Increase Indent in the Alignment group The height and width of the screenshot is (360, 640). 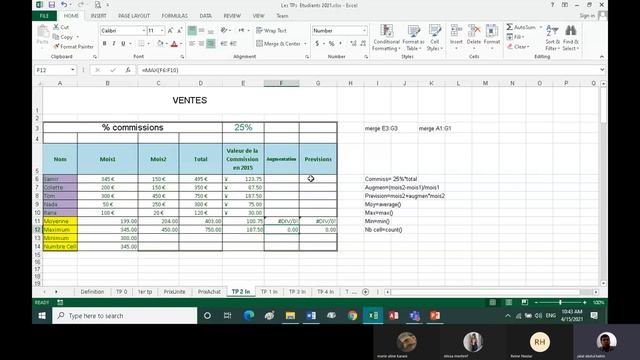point(233,44)
